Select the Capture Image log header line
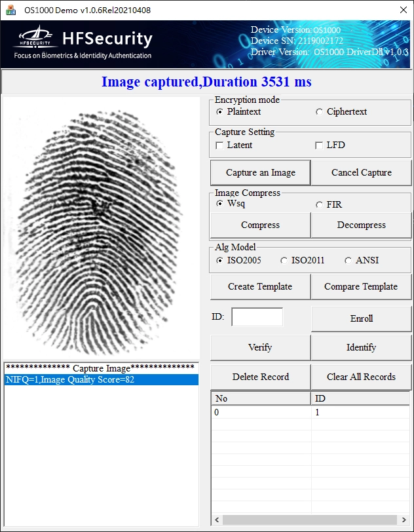 102,368
